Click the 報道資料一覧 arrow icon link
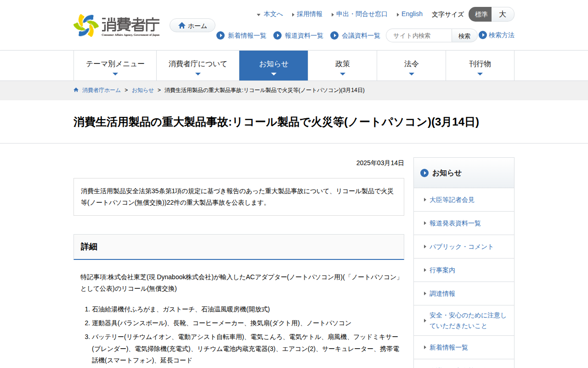Viewport: 588px width, 368px height. (277, 35)
